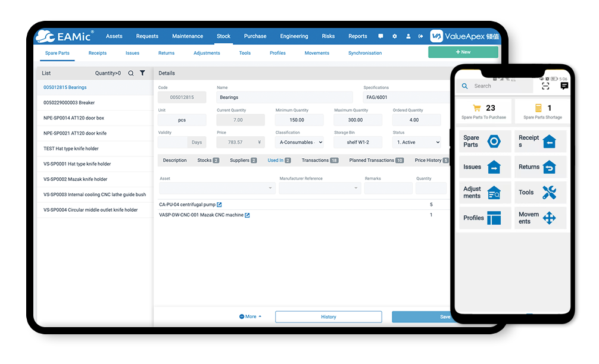Expand the Asset dropdown field
This screenshot has height=364, width=599.
pos(217,188)
